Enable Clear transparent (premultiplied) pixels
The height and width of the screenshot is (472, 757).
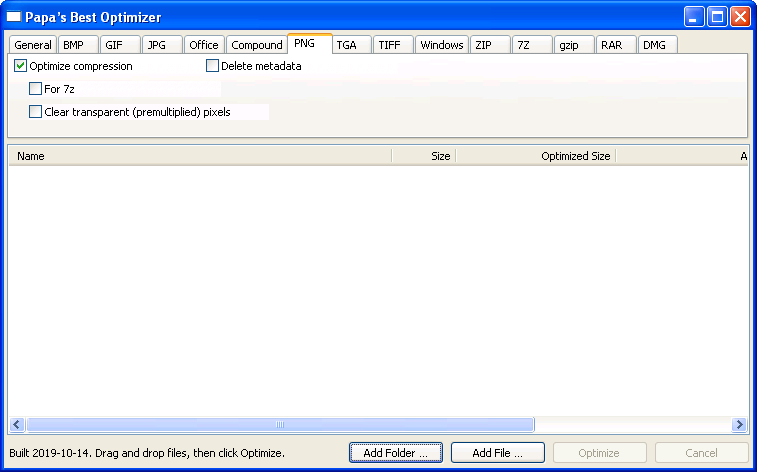point(36,112)
